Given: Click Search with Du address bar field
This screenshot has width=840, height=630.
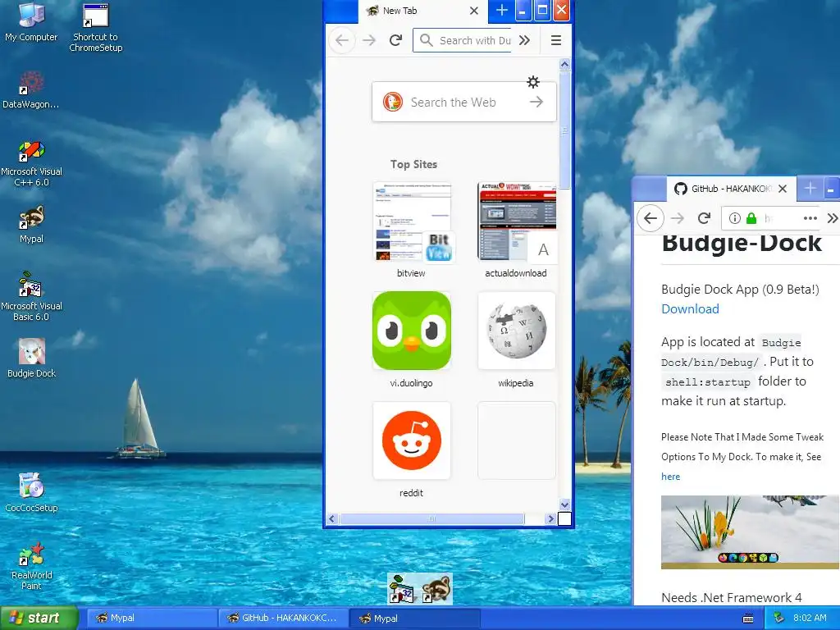Looking at the screenshot, I should [x=463, y=40].
